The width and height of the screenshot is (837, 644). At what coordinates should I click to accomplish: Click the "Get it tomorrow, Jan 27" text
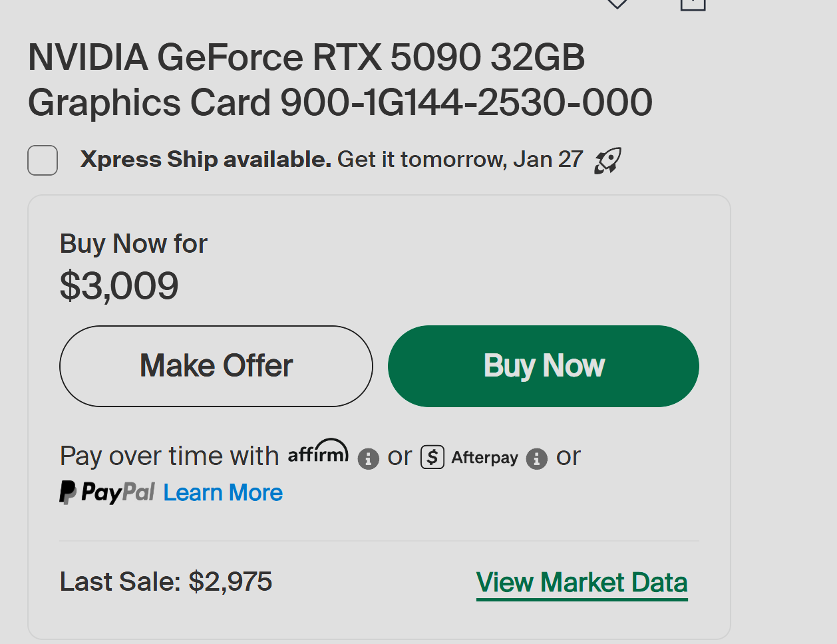point(460,160)
